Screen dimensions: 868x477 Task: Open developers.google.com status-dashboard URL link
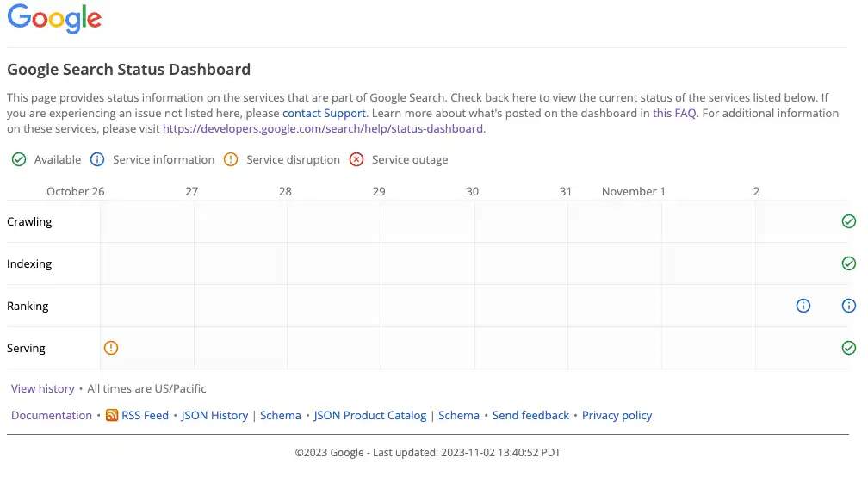pos(323,129)
